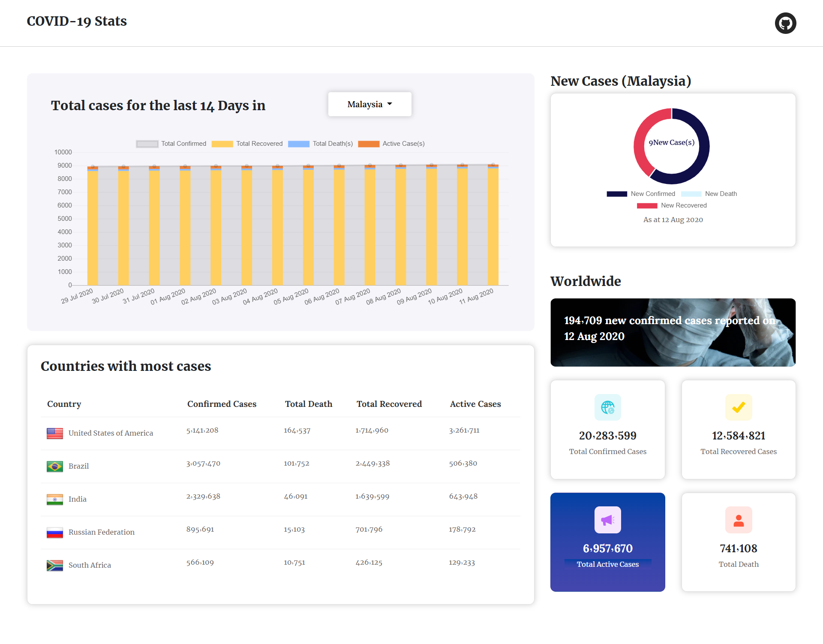Click the Total Death column header

[309, 404]
